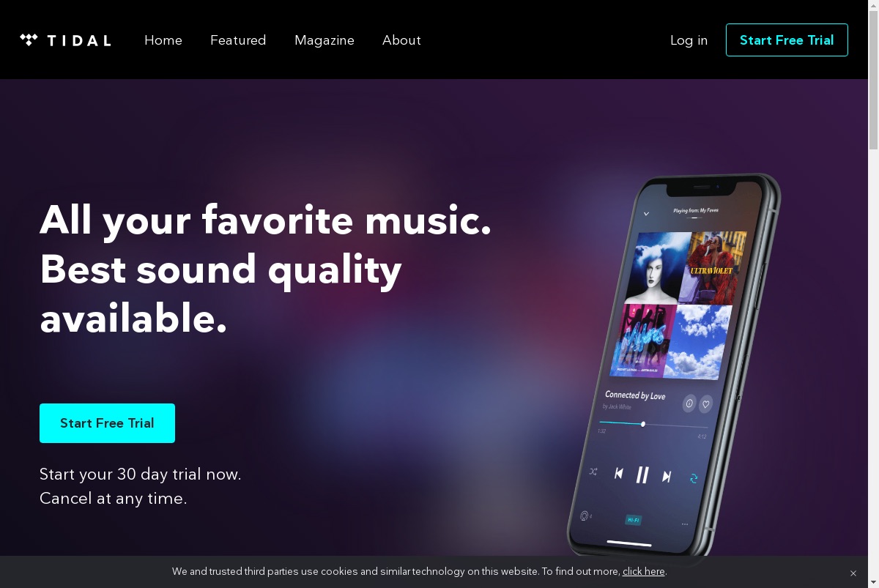Image resolution: width=879 pixels, height=588 pixels.
Task: Click the previous track icon on the phone
Action: [x=619, y=474]
